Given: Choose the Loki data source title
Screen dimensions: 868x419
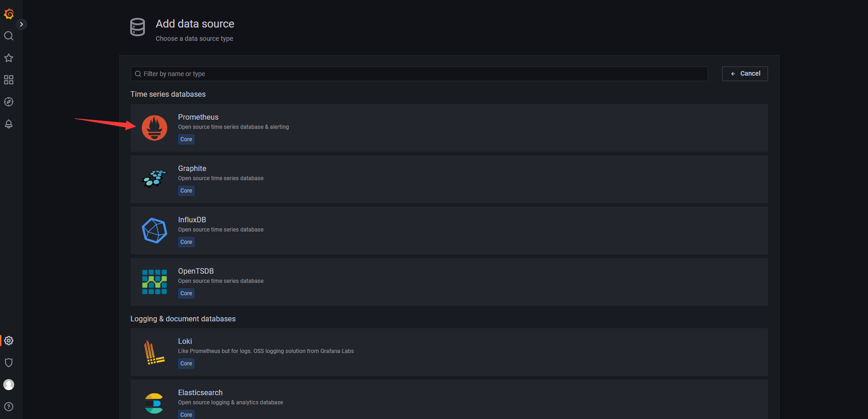Looking at the screenshot, I should (x=185, y=342).
